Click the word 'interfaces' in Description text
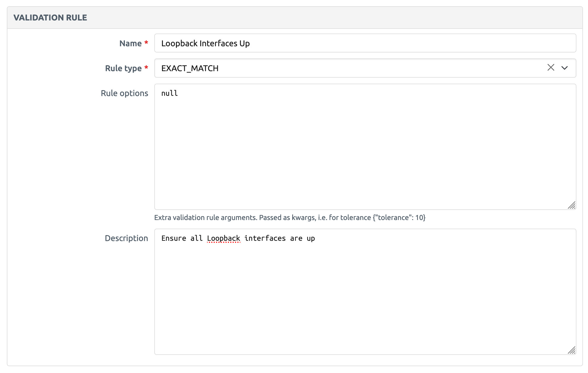Screen dimensions: 588x373 pyautogui.click(x=265, y=238)
